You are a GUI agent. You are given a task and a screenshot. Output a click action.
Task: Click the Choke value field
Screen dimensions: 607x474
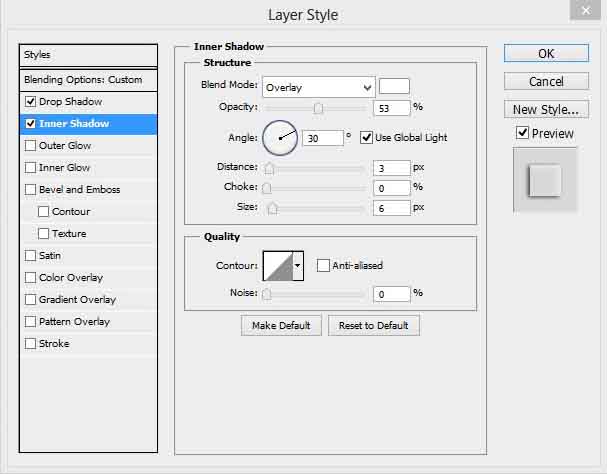click(391, 188)
